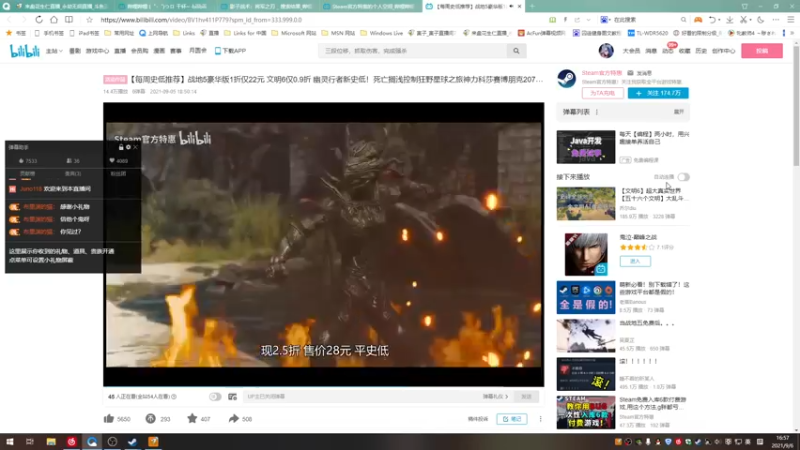Toggle autoplay next switch
This screenshot has height=450, width=800.
684,177
